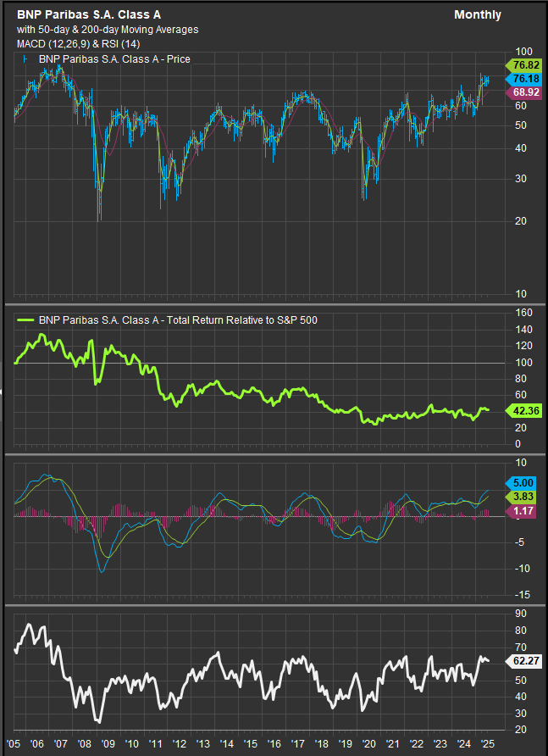Click the price bar marker icon in legend
548x756 pixels.
25,59
